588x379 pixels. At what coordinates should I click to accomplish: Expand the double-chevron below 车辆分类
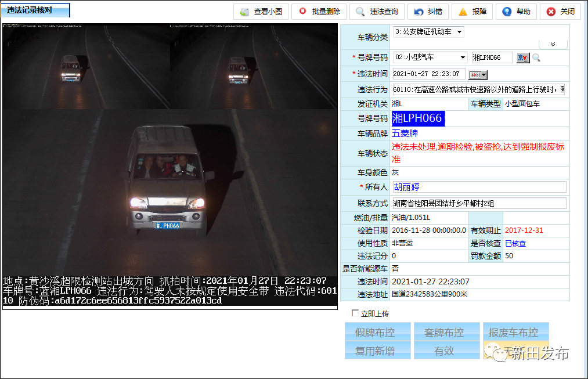(553, 44)
